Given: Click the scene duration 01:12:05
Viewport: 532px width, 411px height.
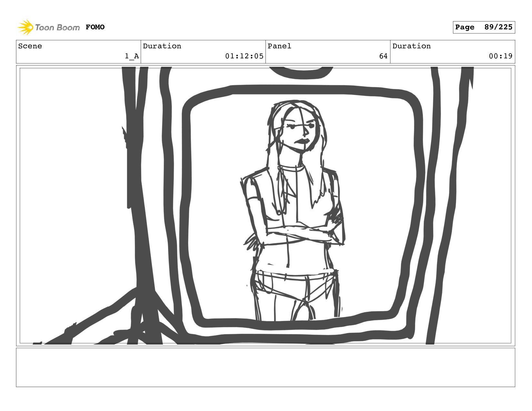Looking at the screenshot, I should [244, 56].
